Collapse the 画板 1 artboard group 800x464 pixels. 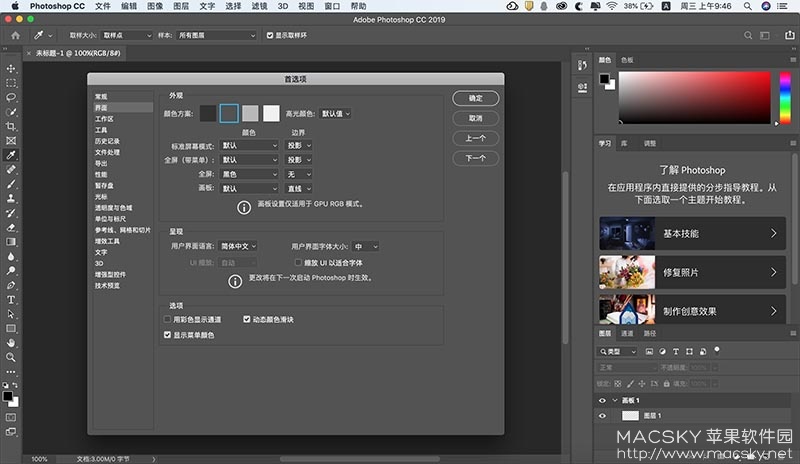click(x=615, y=400)
